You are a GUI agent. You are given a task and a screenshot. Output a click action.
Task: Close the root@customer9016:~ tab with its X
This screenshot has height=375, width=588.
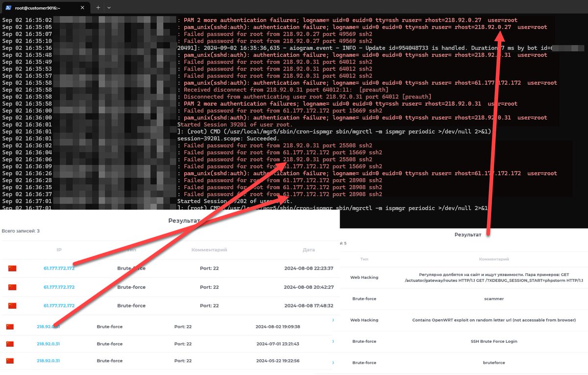[x=82, y=7]
